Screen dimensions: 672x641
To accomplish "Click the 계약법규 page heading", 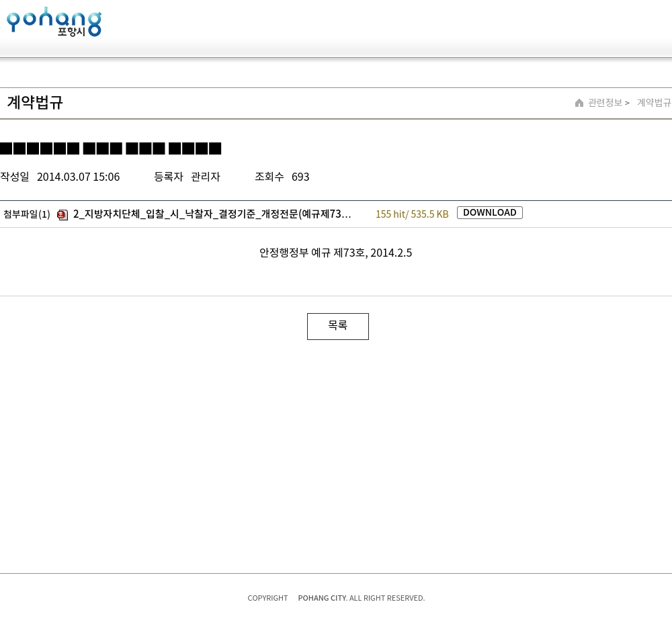I will 35,103.
